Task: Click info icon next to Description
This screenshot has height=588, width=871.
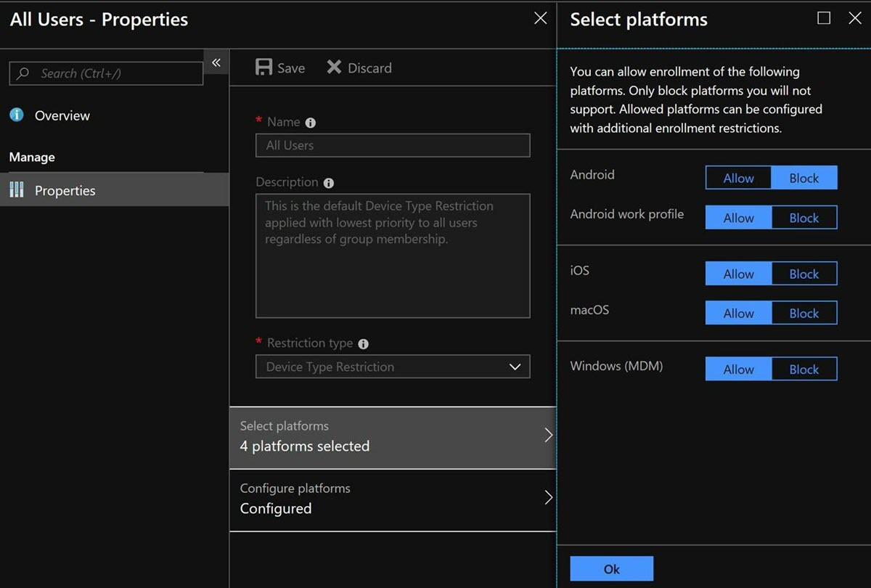Action: 328,183
